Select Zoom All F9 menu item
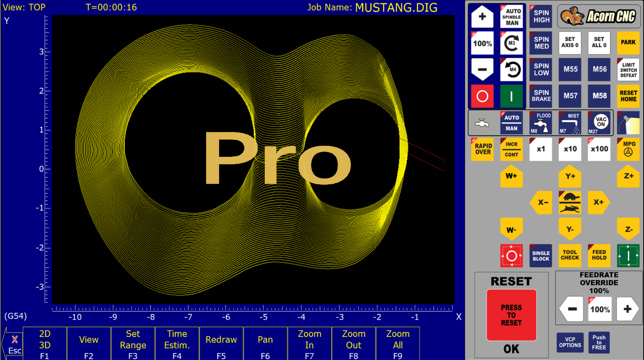The width and height of the screenshot is (644, 360). (x=398, y=344)
